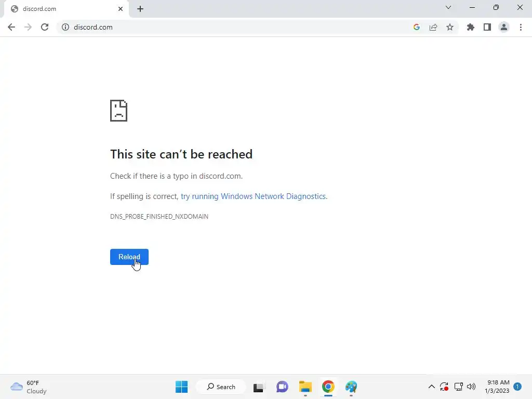The height and width of the screenshot is (399, 532).
Task: Select the discord.com tab
Action: coord(66,9)
